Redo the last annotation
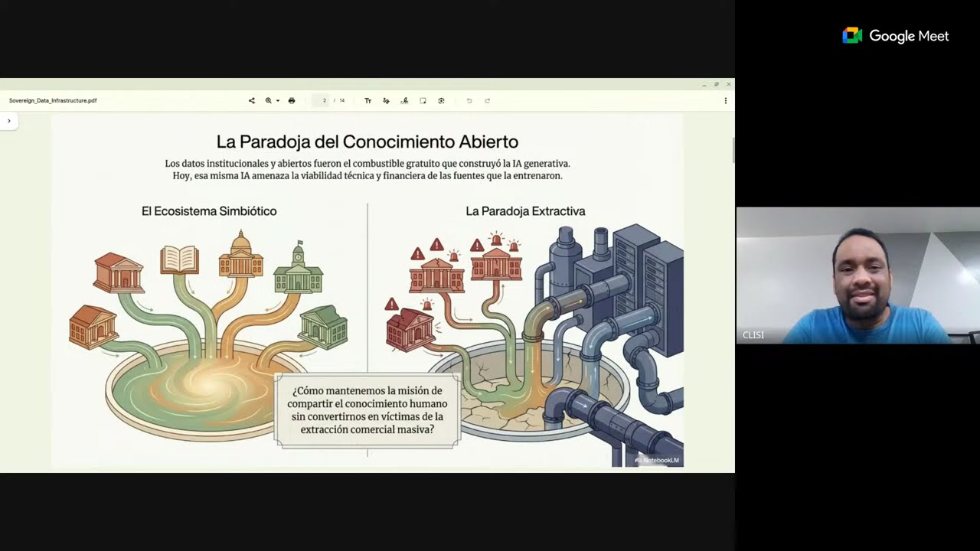This screenshot has width=980, height=551. 487,100
